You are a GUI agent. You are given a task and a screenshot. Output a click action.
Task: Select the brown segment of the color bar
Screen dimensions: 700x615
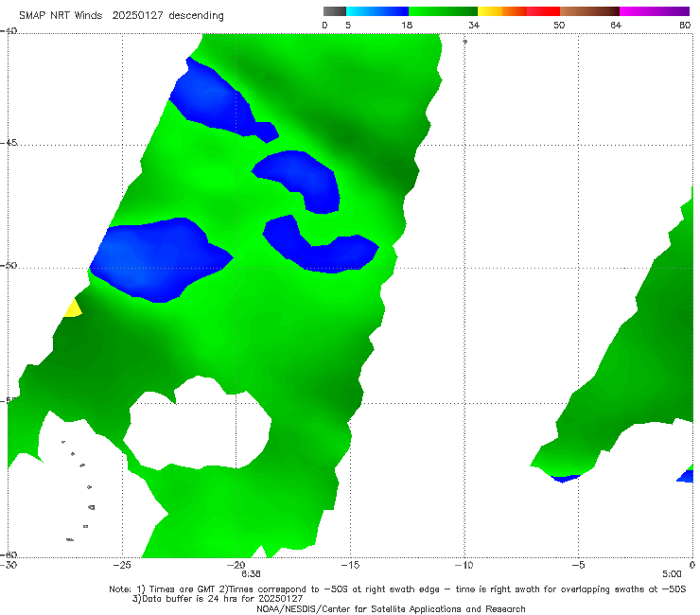coord(589,11)
